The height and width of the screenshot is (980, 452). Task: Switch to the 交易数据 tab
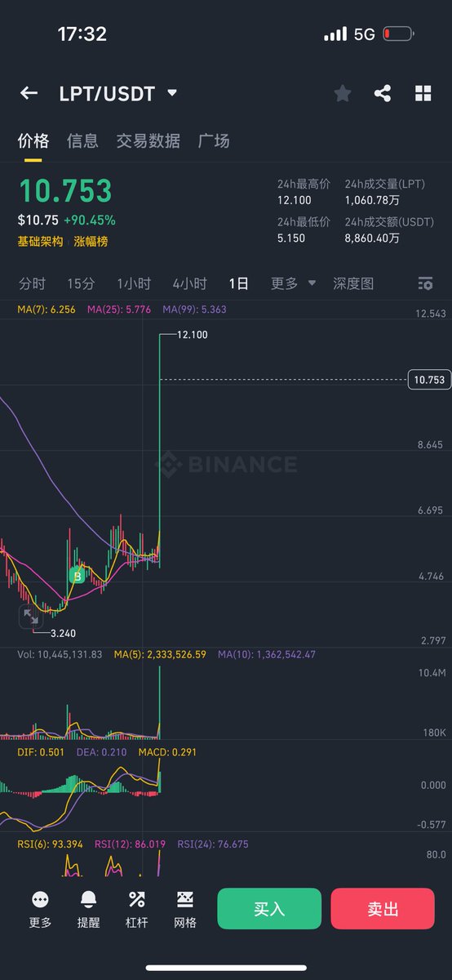(x=148, y=140)
